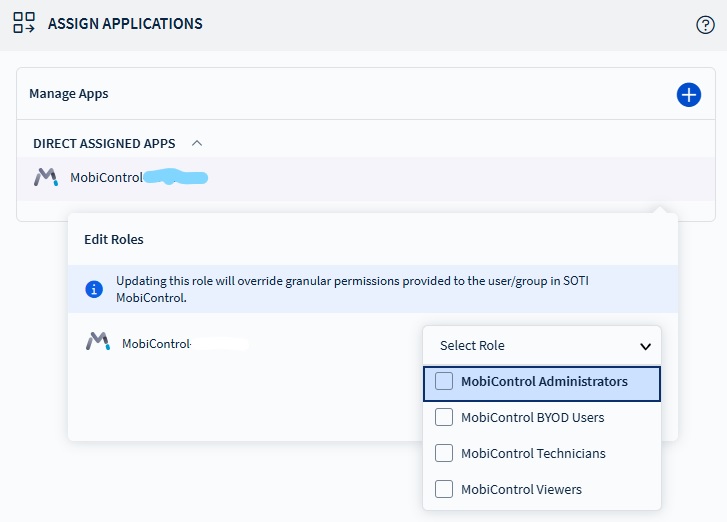Select the MobiControl Technicians option label
The height and width of the screenshot is (522, 727).
pyautogui.click(x=533, y=454)
